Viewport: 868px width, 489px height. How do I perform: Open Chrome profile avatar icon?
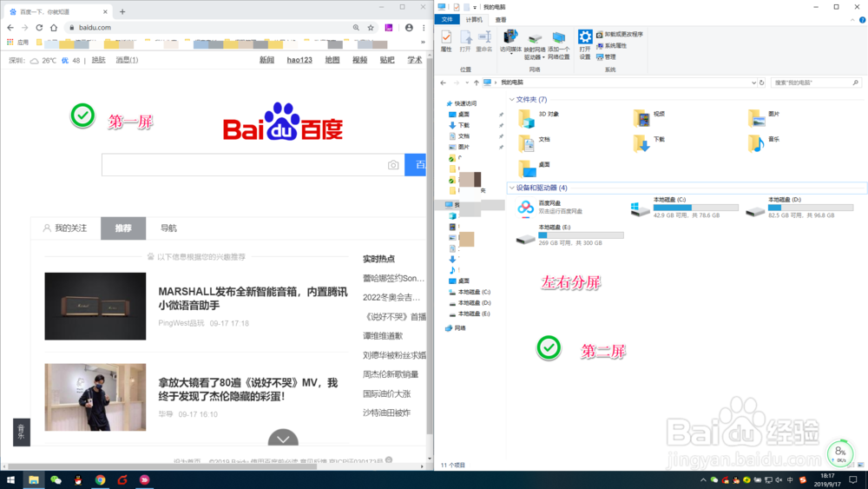click(x=409, y=28)
